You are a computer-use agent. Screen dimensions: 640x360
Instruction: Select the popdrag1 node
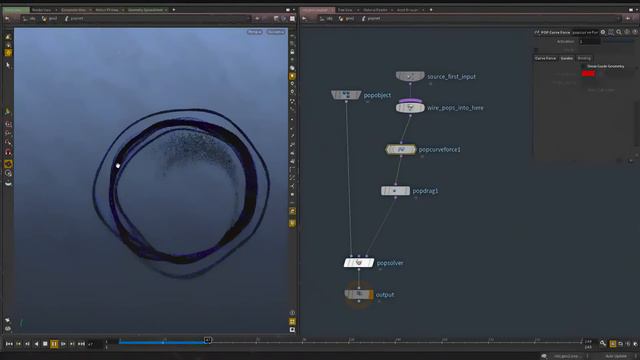coord(395,191)
